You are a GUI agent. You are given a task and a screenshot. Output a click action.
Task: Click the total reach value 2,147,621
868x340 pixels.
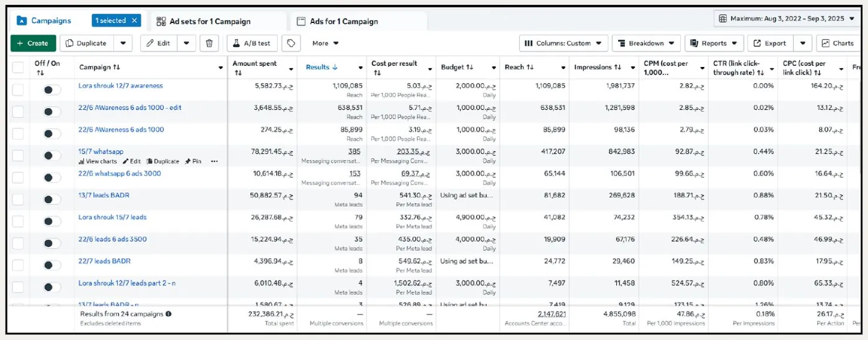[x=552, y=314]
